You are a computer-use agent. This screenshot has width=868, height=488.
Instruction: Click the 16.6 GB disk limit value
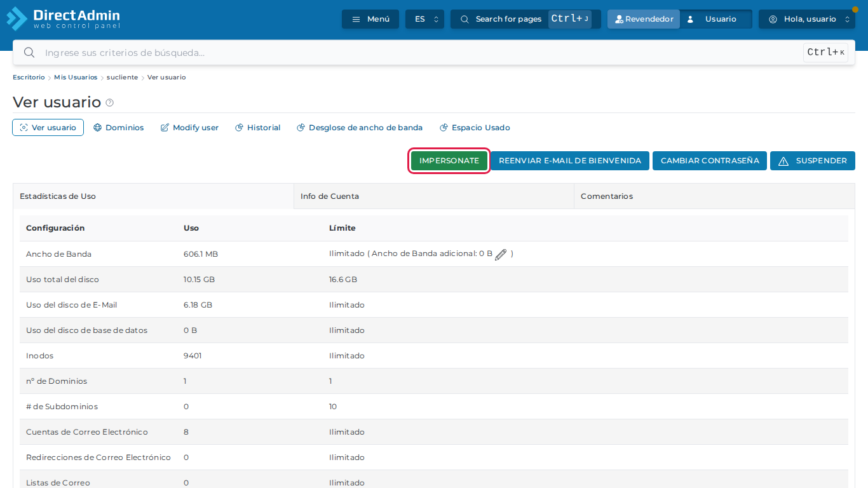343,280
